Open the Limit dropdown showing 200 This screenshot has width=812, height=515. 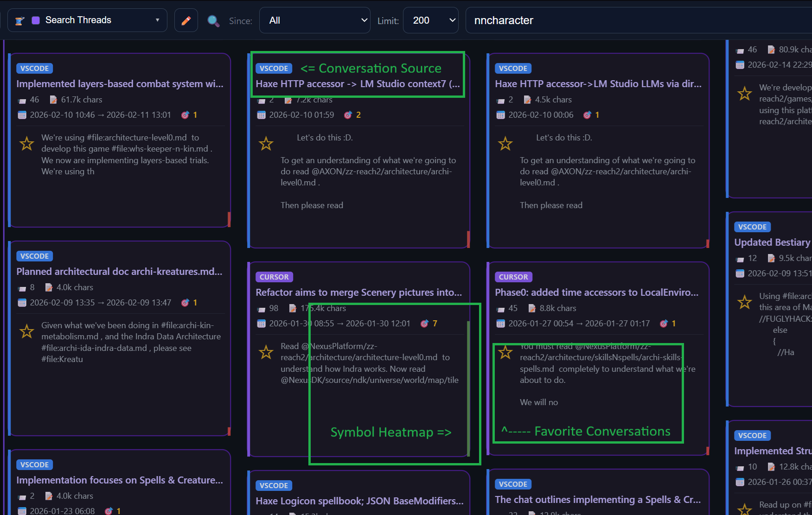click(430, 20)
